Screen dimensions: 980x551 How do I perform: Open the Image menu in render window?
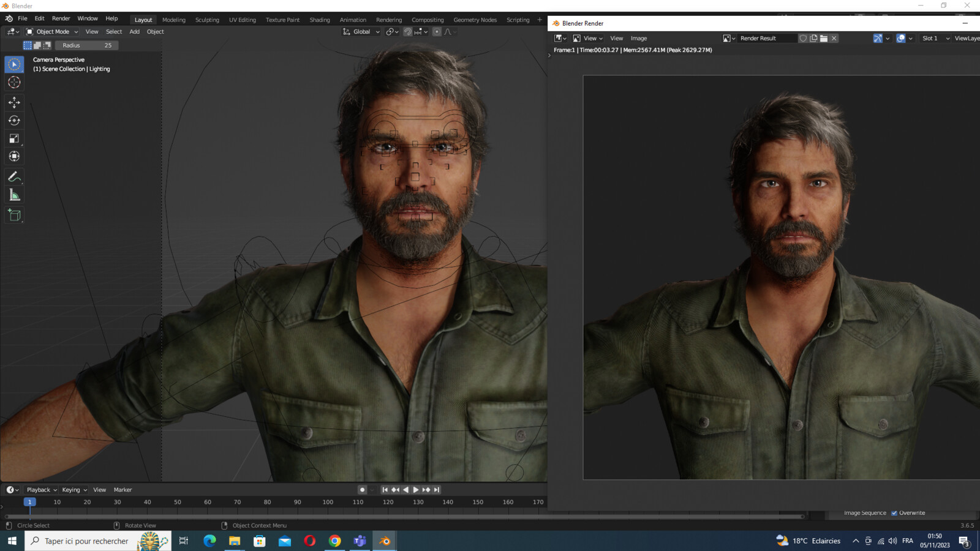(x=639, y=38)
